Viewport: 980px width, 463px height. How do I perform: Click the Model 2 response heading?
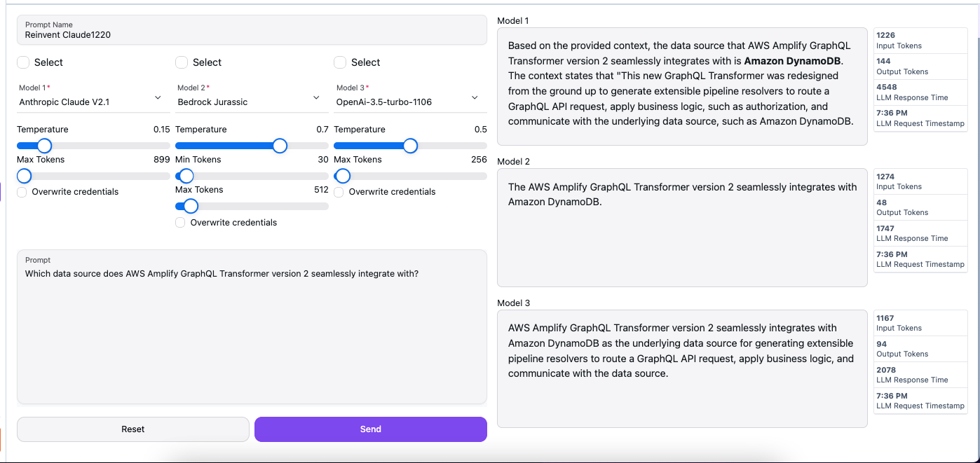[513, 162]
